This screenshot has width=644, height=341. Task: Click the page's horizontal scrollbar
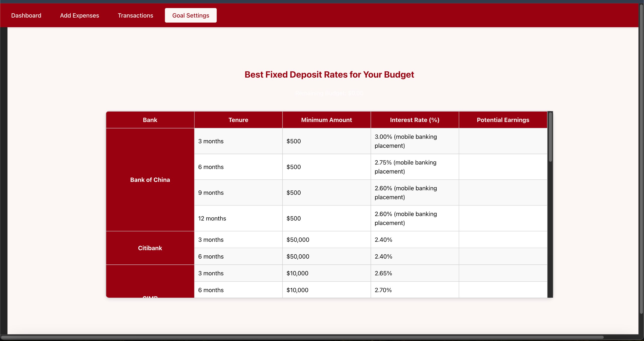tap(302, 337)
